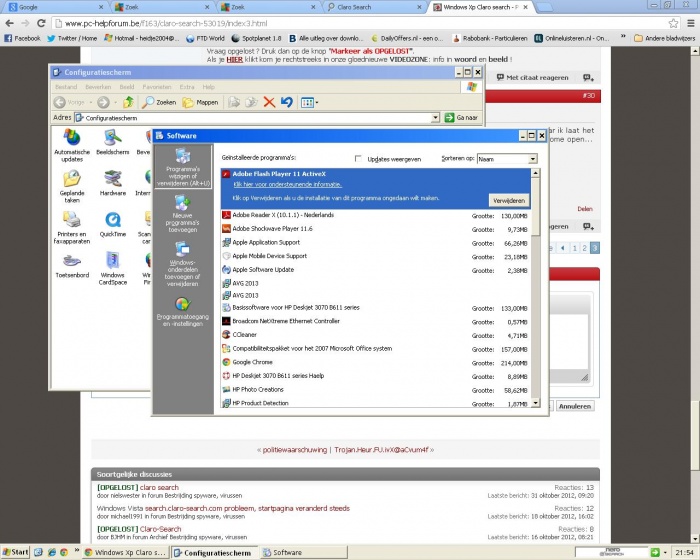Click scroll down arrow in program list
Viewport: 700px width, 560px height.
click(x=536, y=403)
